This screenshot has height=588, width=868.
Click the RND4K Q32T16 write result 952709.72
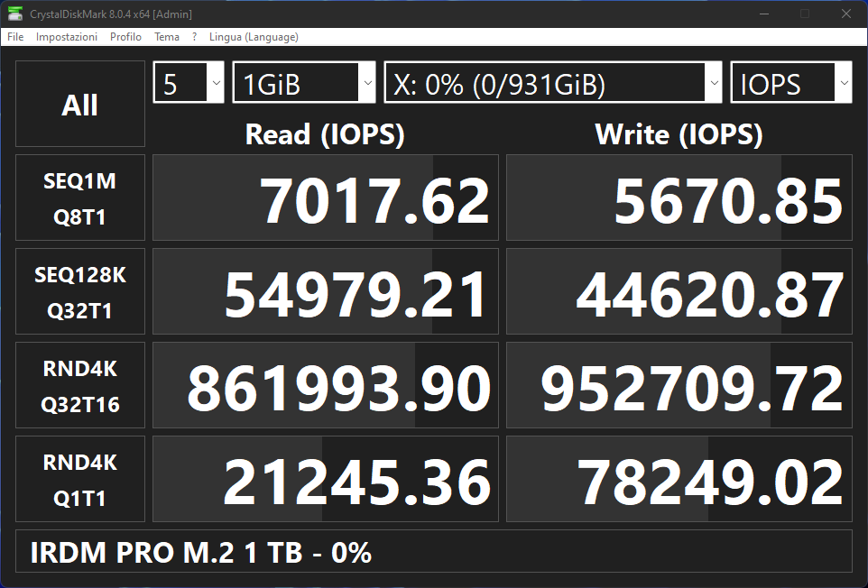click(679, 386)
